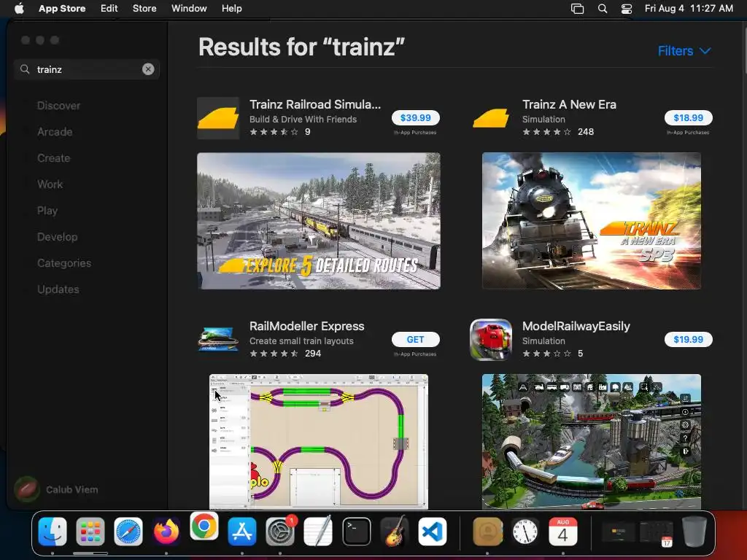Click the search magnifier in sidebar field
This screenshot has height=560, width=747.
25,69
